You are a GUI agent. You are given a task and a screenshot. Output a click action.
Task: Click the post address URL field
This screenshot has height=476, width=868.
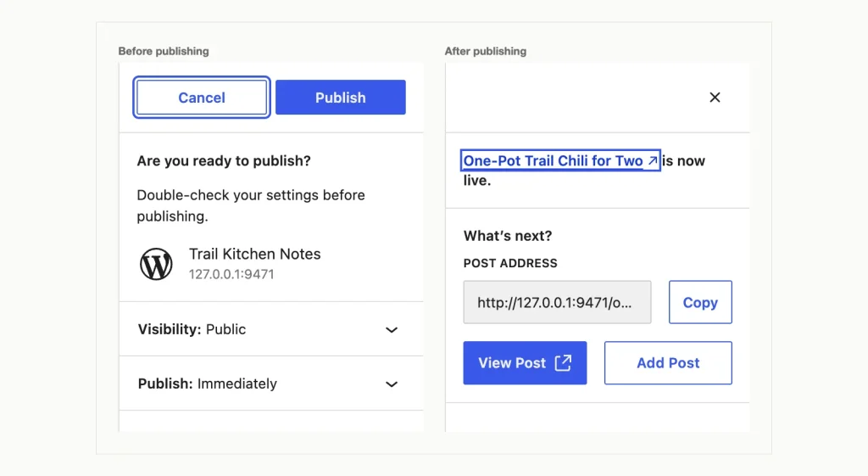[x=557, y=302]
